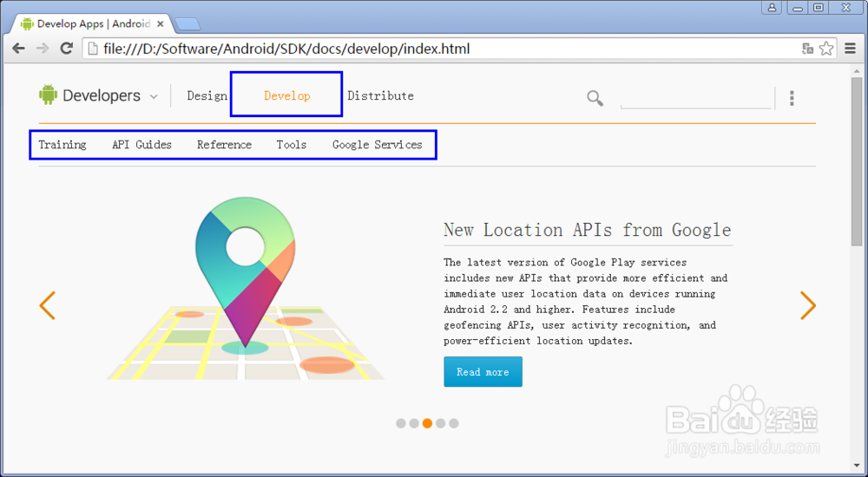The width and height of the screenshot is (868, 477).
Task: Reload the page with refresh icon
Action: point(67,49)
